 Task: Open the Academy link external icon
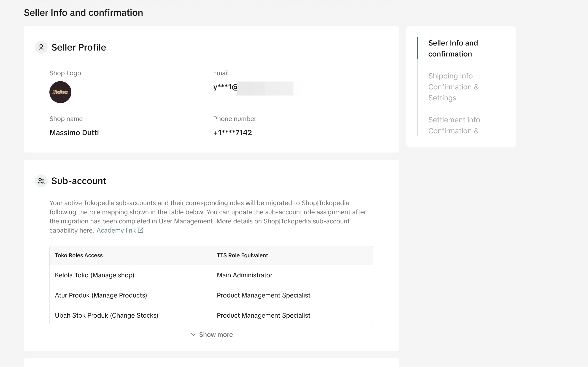[x=141, y=230]
